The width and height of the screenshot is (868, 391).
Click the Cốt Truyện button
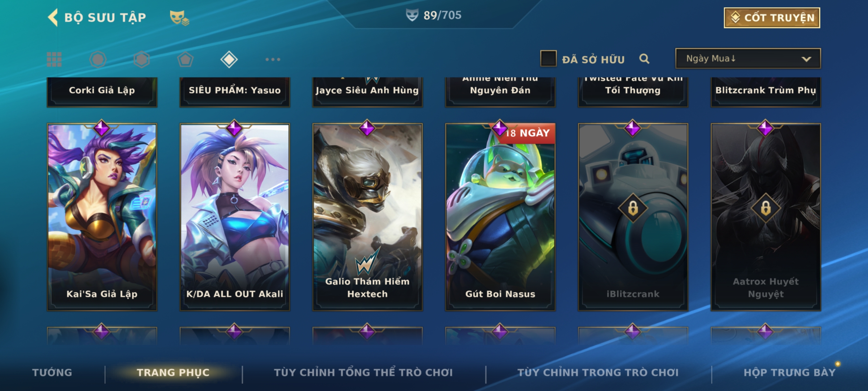click(772, 18)
